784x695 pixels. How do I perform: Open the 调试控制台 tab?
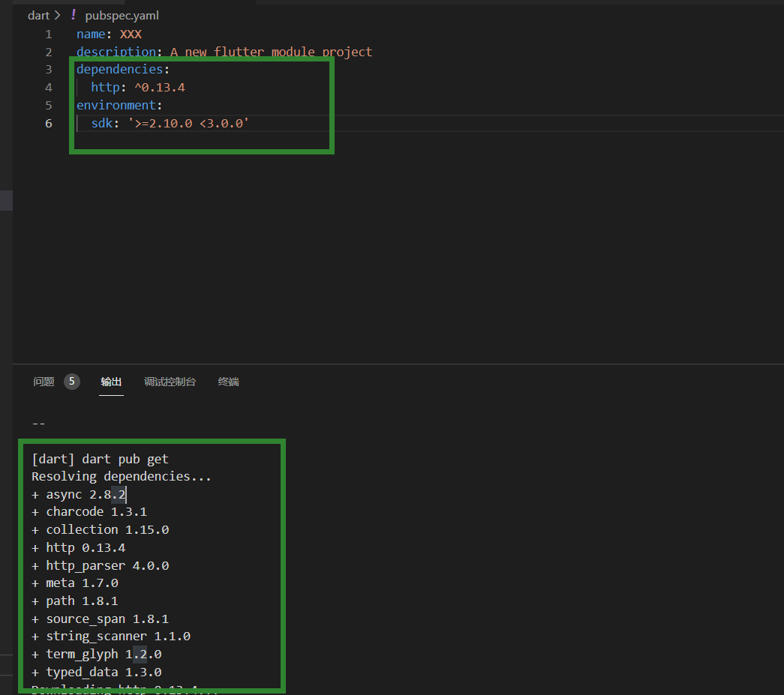pos(170,382)
